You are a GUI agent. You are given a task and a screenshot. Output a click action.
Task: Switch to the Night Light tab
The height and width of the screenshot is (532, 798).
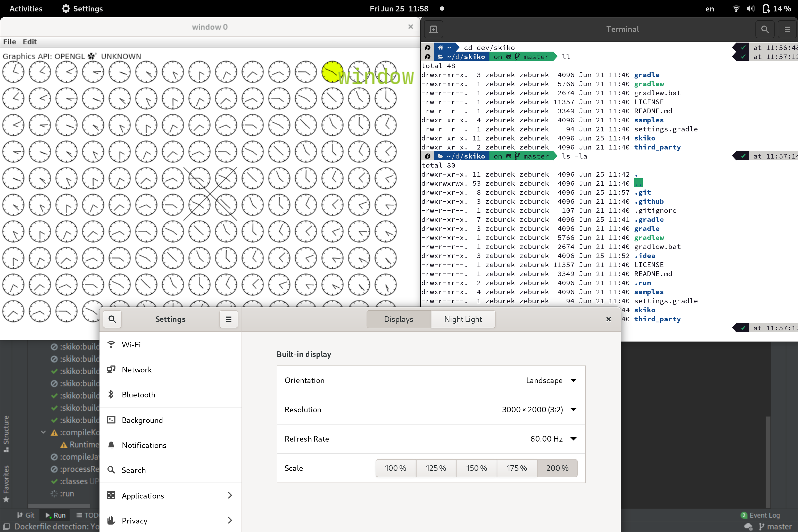point(463,319)
